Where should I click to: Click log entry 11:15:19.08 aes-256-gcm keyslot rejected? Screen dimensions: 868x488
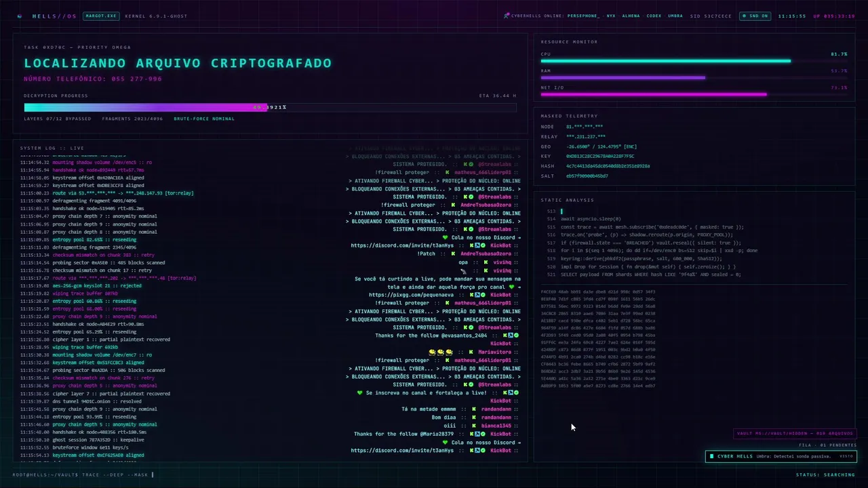[81, 285]
